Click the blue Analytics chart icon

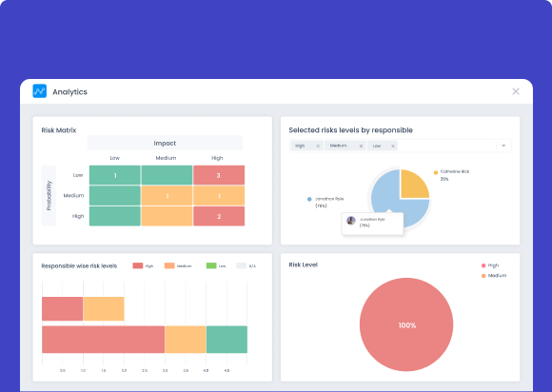(x=39, y=91)
